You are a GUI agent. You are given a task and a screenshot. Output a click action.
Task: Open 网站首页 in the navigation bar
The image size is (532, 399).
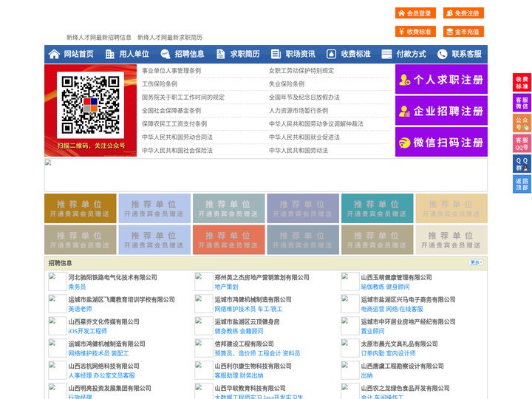click(x=79, y=54)
